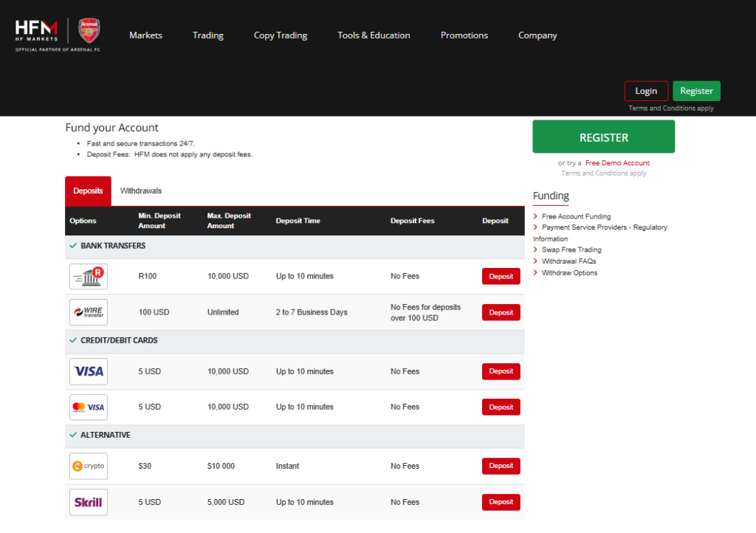The height and width of the screenshot is (533, 756).
Task: Click the Deposit Time column header
Action: coord(298,221)
